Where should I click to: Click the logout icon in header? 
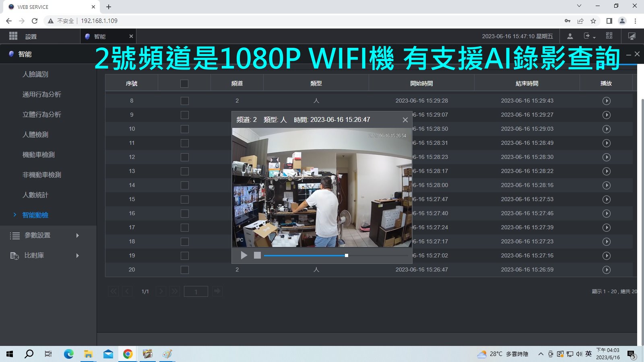(587, 36)
